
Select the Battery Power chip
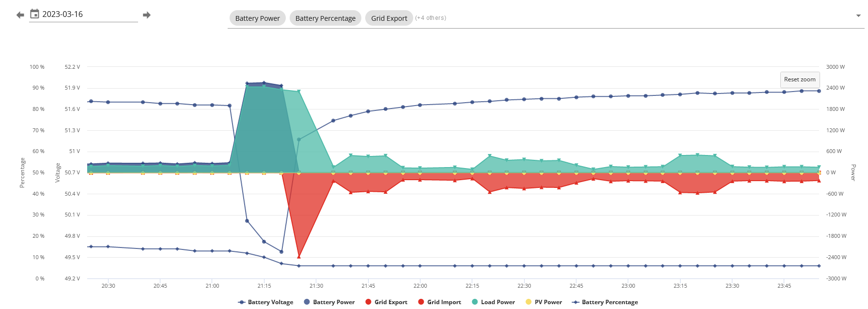(258, 18)
